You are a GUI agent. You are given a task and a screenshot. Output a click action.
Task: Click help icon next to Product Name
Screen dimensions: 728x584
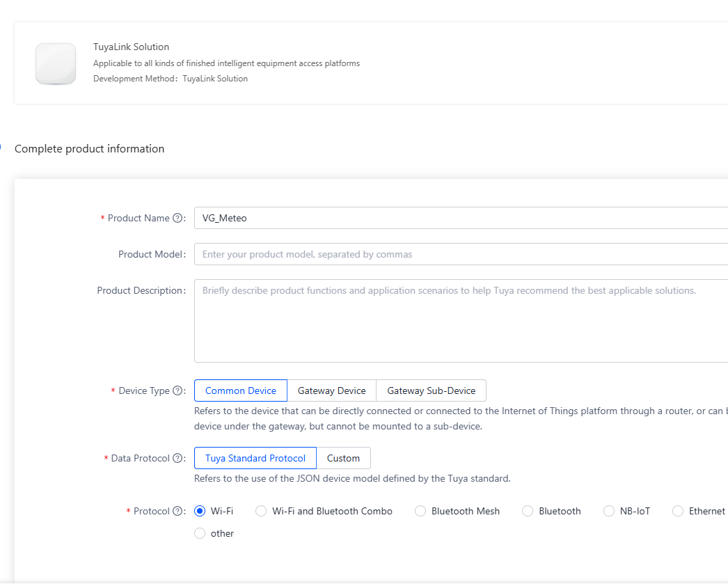[x=177, y=219]
